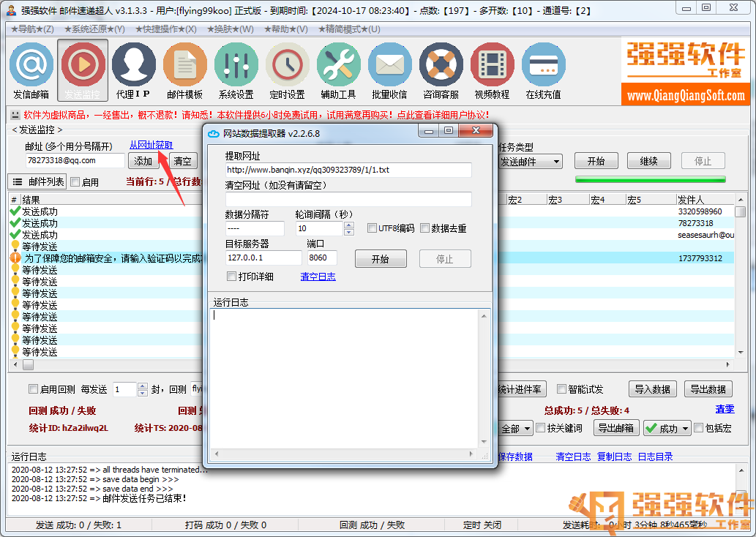Image resolution: width=756 pixels, height=537 pixels.
Task: Open the 代理IP proxy icon
Action: tap(133, 70)
